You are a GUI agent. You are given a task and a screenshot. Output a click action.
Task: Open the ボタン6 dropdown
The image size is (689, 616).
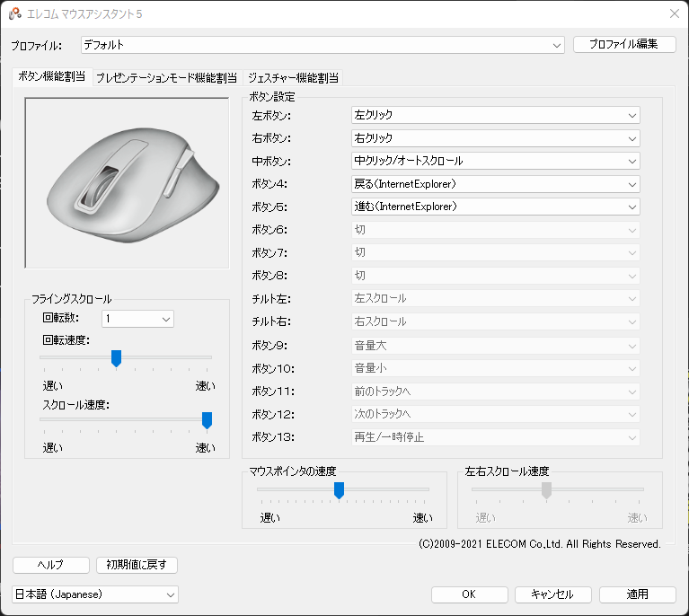(x=496, y=230)
